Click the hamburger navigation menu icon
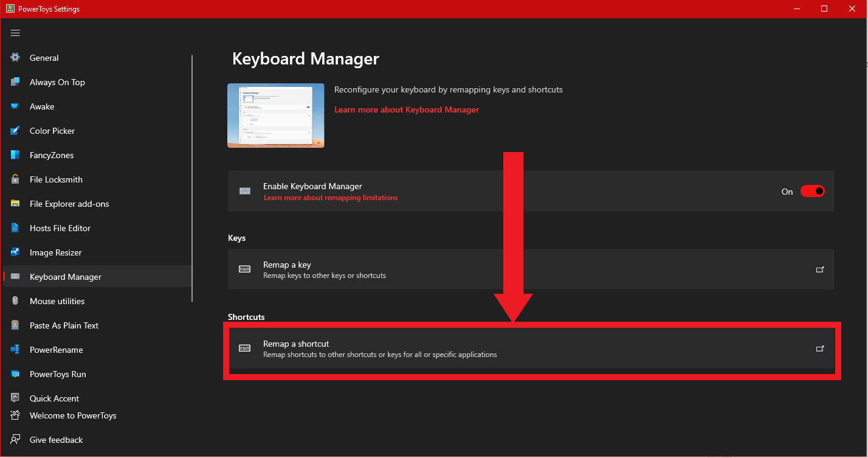 [x=15, y=33]
